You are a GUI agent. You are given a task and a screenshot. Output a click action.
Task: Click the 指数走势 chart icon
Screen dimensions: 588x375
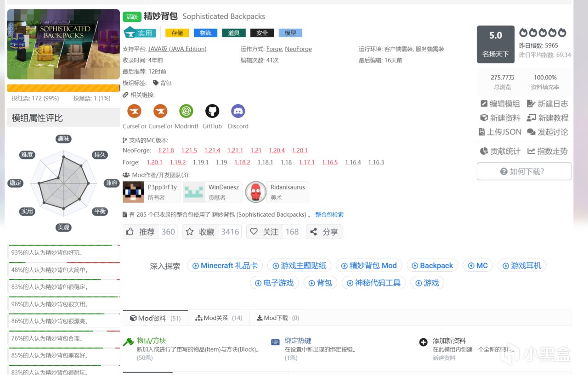point(531,151)
